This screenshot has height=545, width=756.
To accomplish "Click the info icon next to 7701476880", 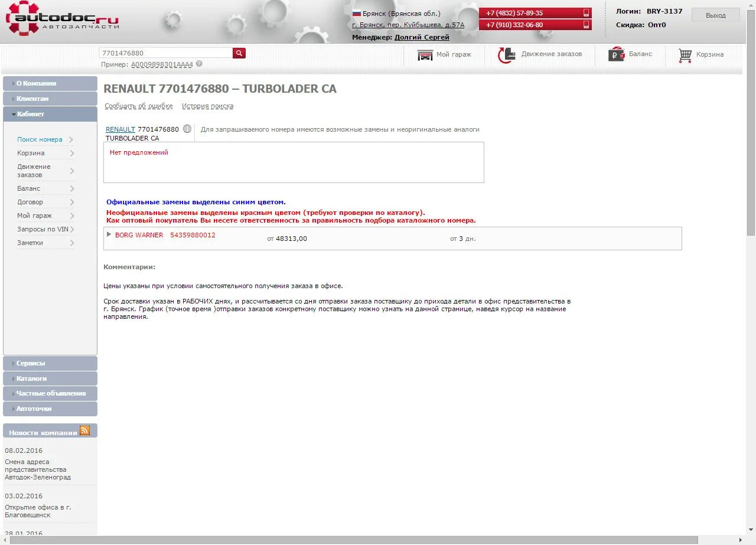I will click(x=187, y=129).
